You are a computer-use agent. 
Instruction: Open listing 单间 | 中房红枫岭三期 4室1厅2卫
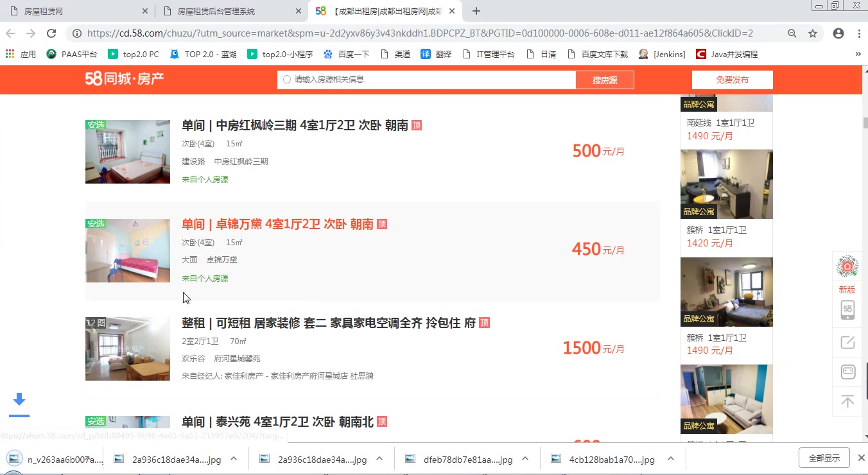coord(295,125)
